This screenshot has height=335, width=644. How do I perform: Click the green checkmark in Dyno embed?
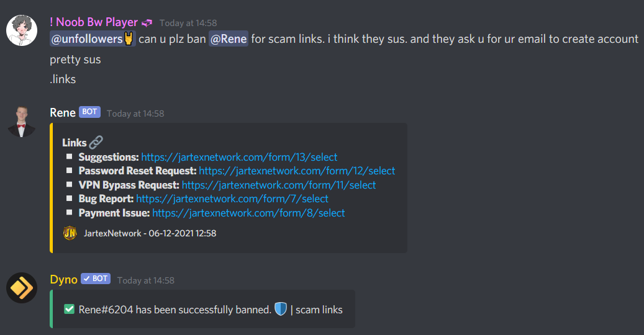coord(70,309)
